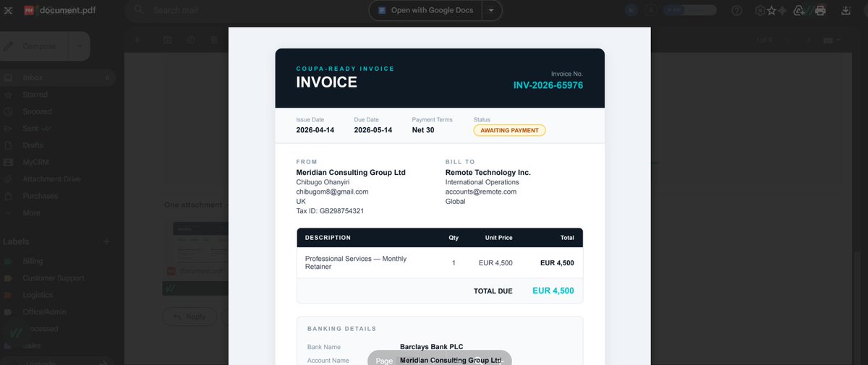Report spam with the exclamation icon
The width and height of the screenshot is (868, 365).
pyautogui.click(x=191, y=40)
